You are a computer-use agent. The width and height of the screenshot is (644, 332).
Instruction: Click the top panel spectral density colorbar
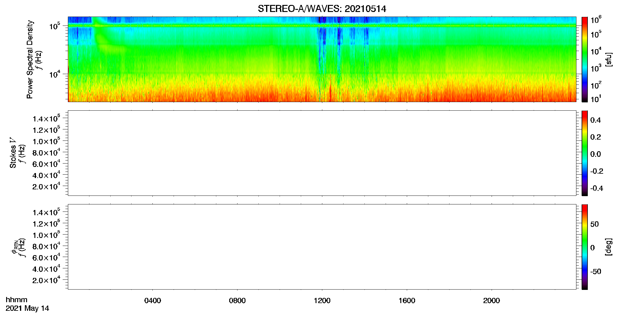[585, 59]
